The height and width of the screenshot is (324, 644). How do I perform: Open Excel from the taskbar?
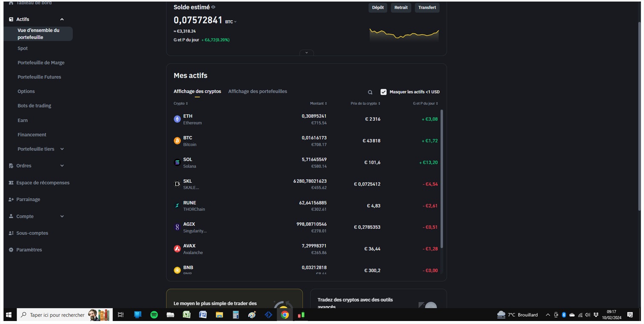[x=186, y=315]
